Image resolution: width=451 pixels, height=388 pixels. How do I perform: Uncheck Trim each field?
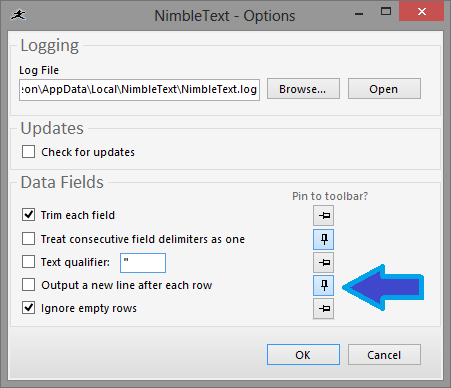pos(28,215)
